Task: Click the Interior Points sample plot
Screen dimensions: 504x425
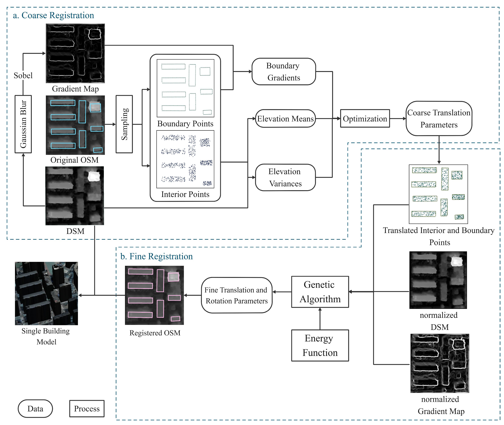Action: (185, 159)
